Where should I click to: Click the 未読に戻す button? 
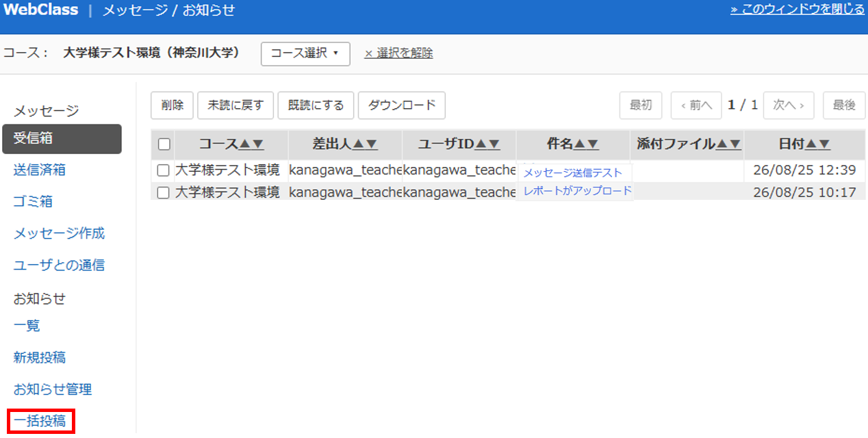(235, 105)
